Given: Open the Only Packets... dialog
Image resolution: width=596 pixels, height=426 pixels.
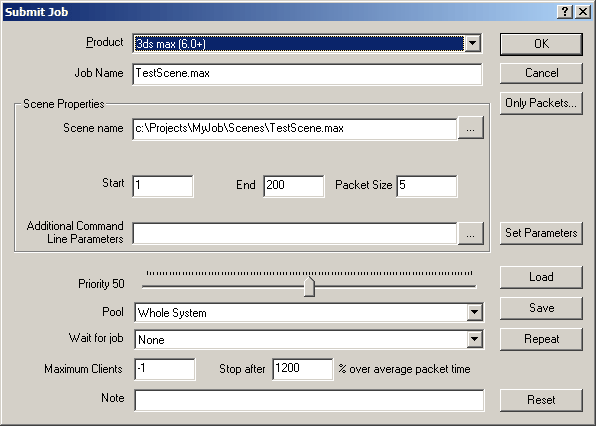Looking at the screenshot, I should coord(541,103).
